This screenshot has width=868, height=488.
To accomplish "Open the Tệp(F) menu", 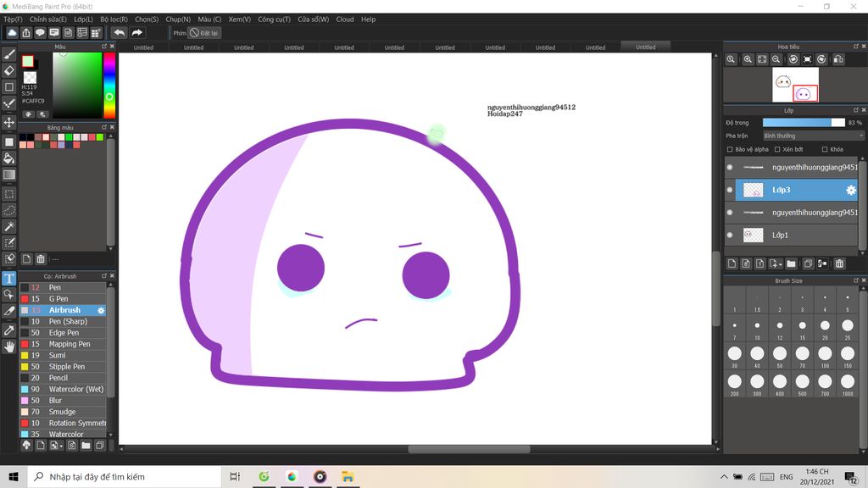I will click(x=14, y=19).
